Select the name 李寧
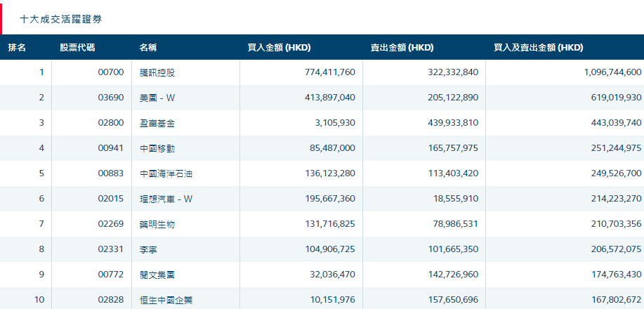644x309 pixels. [148, 250]
